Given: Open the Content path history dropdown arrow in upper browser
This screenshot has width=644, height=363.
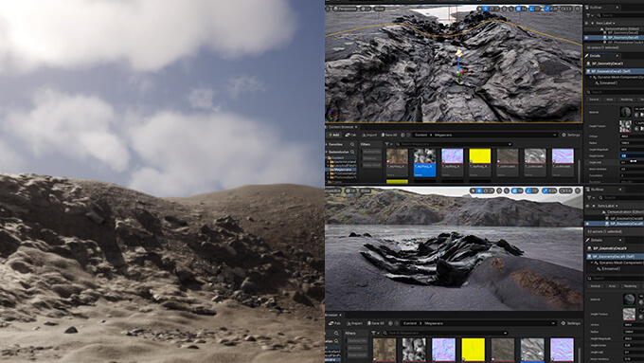Looking at the screenshot, I should click(554, 135).
